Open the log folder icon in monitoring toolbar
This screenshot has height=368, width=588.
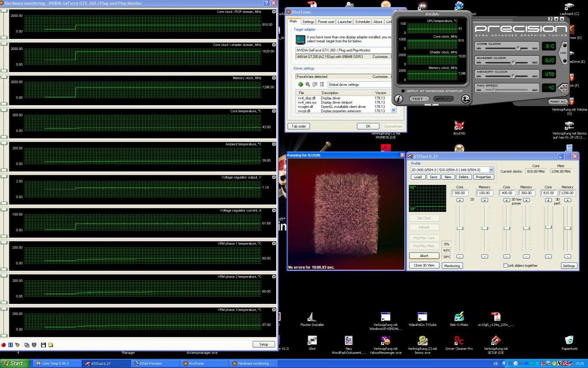[50, 345]
